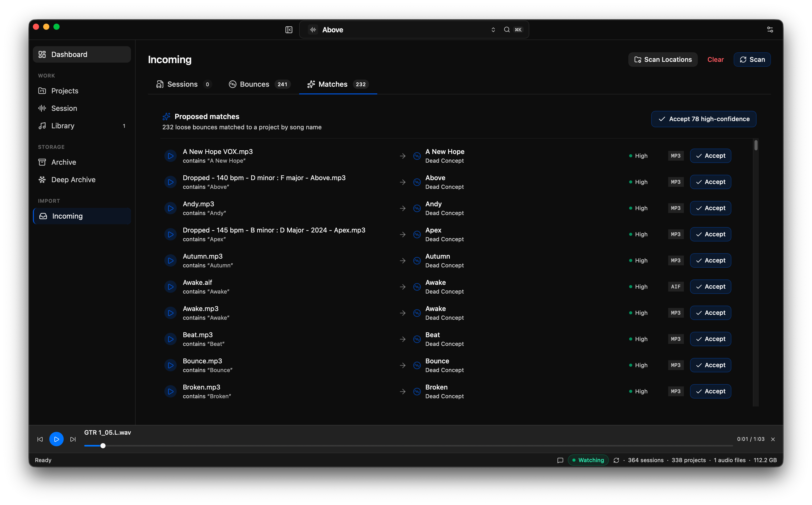This screenshot has height=505, width=812.
Task: Click the 338 projects status text
Action: click(x=688, y=460)
